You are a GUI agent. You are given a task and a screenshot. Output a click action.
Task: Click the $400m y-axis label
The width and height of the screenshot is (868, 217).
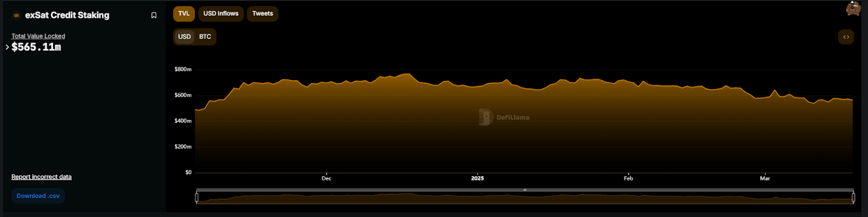click(183, 121)
